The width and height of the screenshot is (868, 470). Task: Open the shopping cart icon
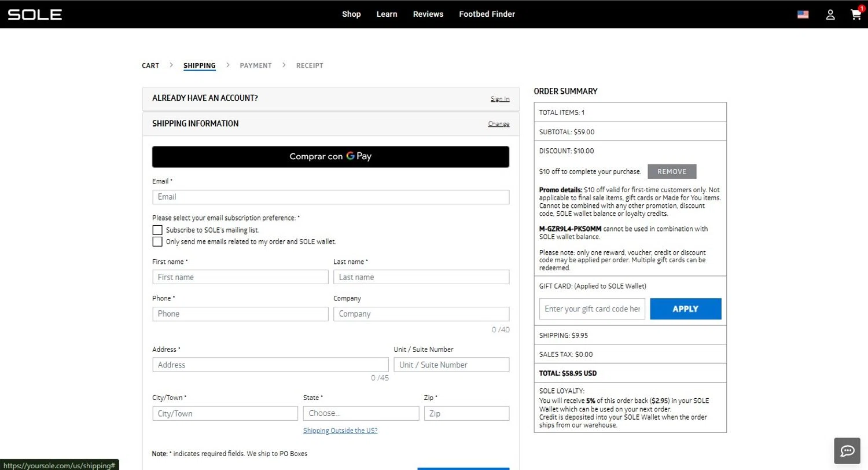[x=856, y=14]
